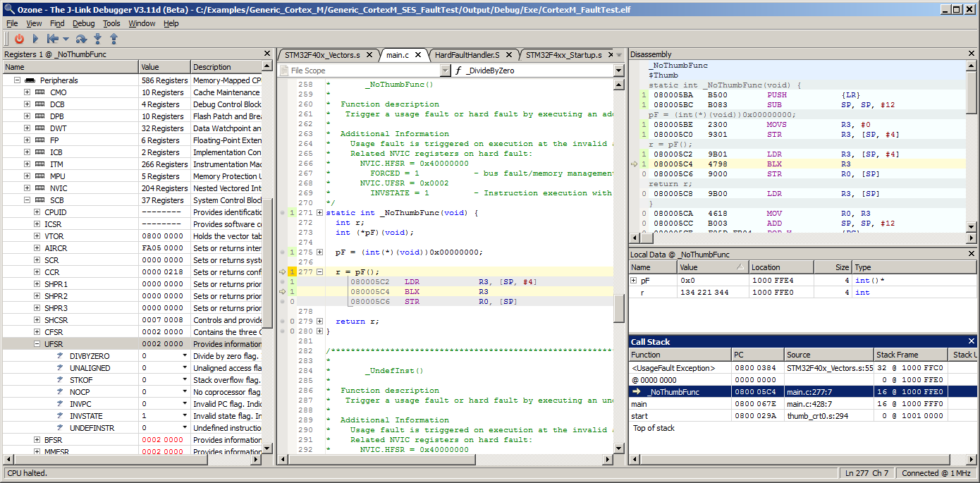Open the DIVBYZERO flag value dropdown
Viewport: 980px width, 483px height.
[x=185, y=356]
